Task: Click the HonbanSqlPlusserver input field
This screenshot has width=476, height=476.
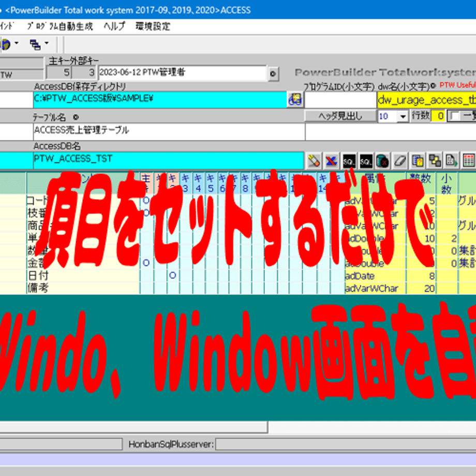Action: [x=346, y=444]
